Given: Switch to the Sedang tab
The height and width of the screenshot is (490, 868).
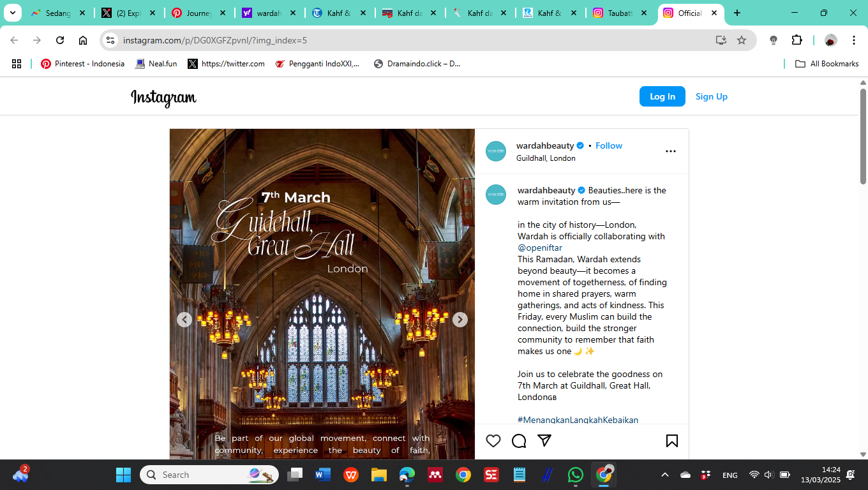Looking at the screenshot, I should (x=59, y=13).
